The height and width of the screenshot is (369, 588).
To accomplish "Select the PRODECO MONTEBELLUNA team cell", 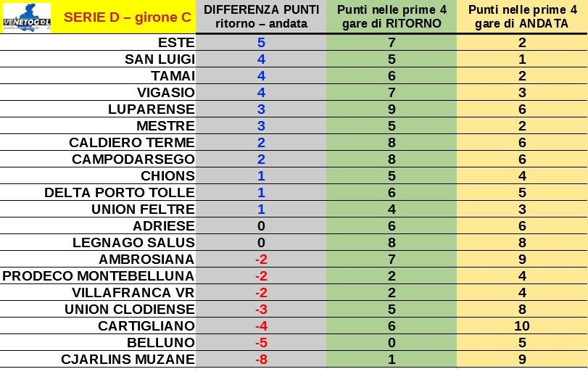I will pyautogui.click(x=99, y=276).
